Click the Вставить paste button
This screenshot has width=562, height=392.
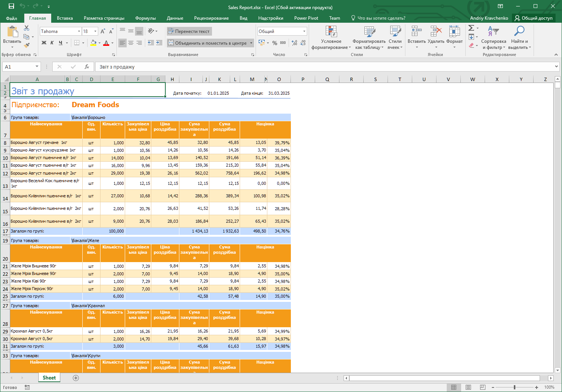coord(12,37)
